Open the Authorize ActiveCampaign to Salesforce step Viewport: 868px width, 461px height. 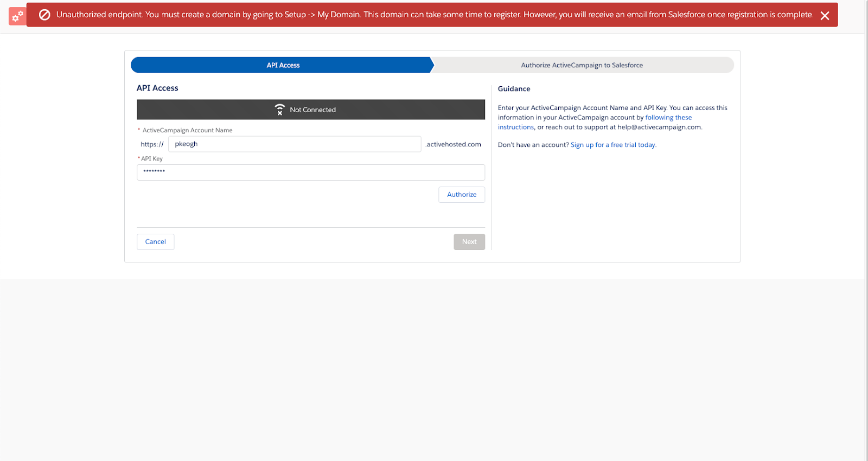click(x=582, y=65)
